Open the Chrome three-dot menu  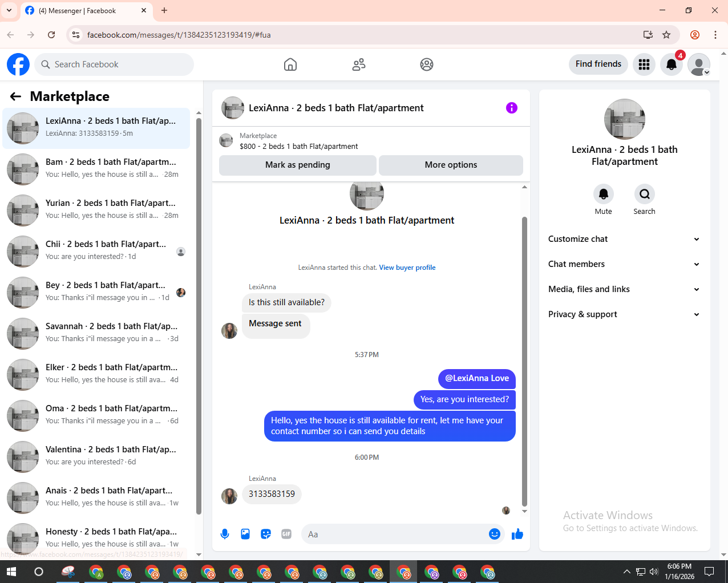[715, 35]
